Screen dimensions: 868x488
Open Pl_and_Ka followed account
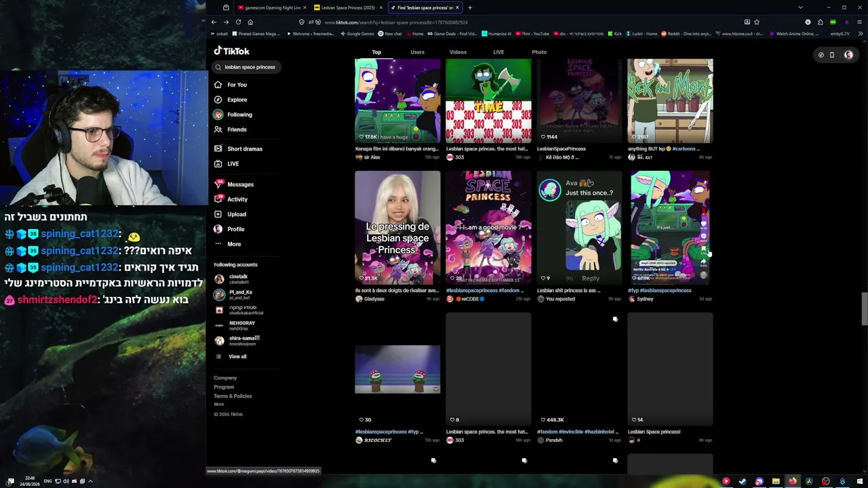[x=234, y=294]
